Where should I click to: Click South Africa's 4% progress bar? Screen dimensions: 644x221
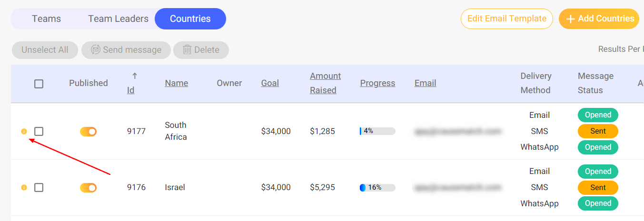click(x=377, y=131)
